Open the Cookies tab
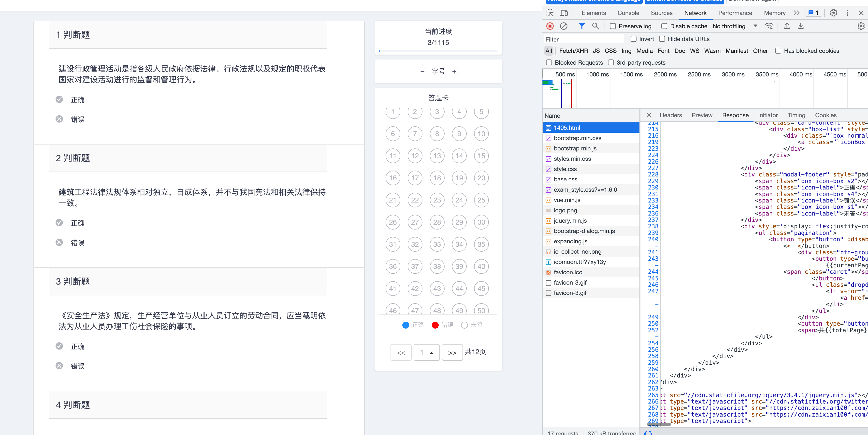 [x=825, y=115]
